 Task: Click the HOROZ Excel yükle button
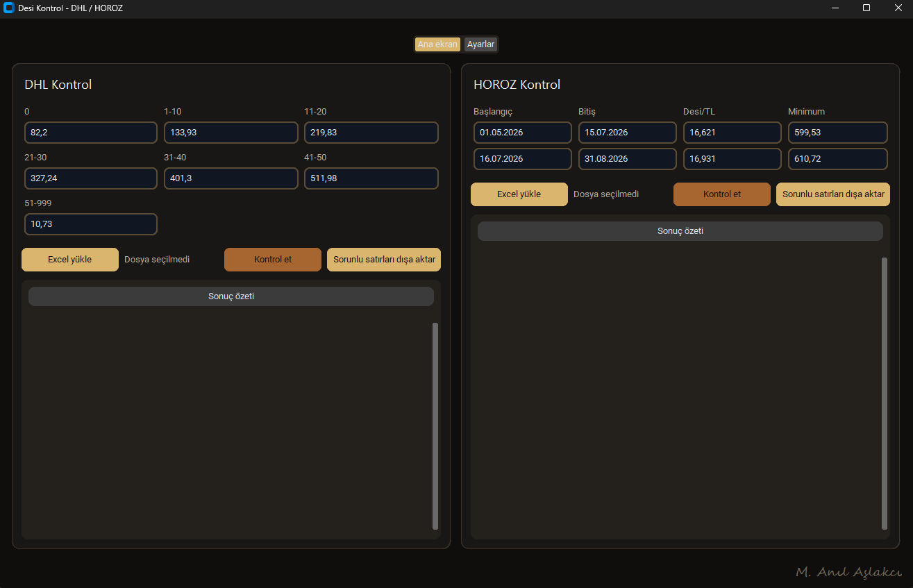click(519, 194)
